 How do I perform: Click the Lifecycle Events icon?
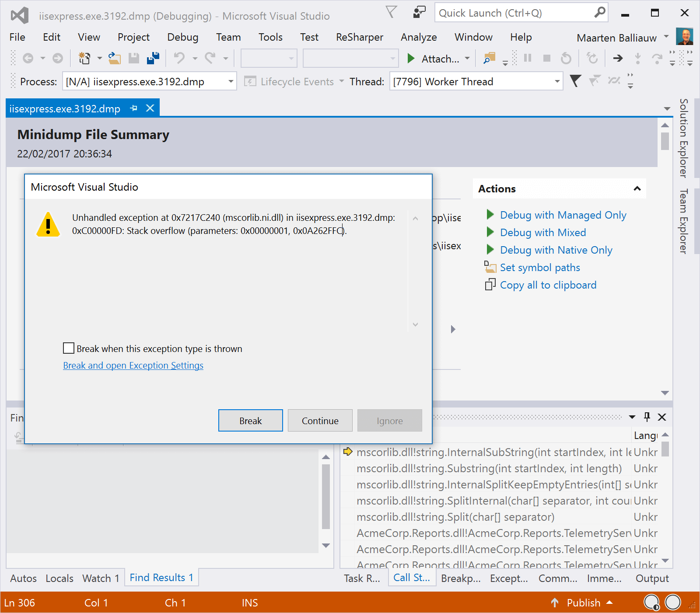pos(250,81)
